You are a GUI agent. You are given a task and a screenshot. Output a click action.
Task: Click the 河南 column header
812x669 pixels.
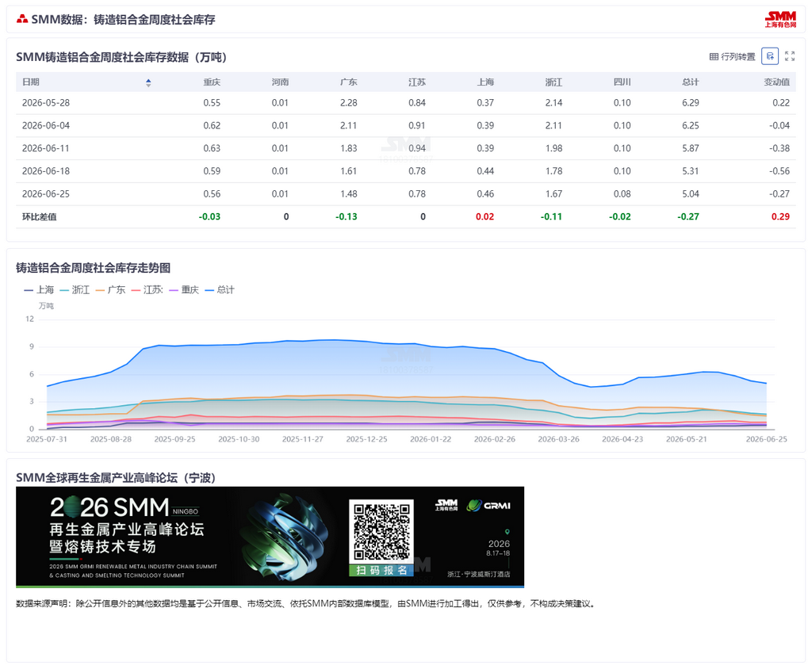pos(280,82)
